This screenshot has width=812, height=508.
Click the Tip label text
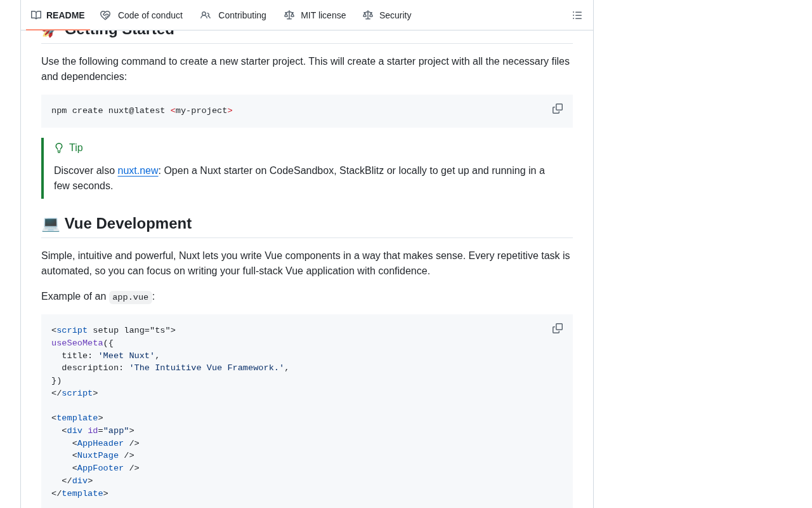pos(76,148)
